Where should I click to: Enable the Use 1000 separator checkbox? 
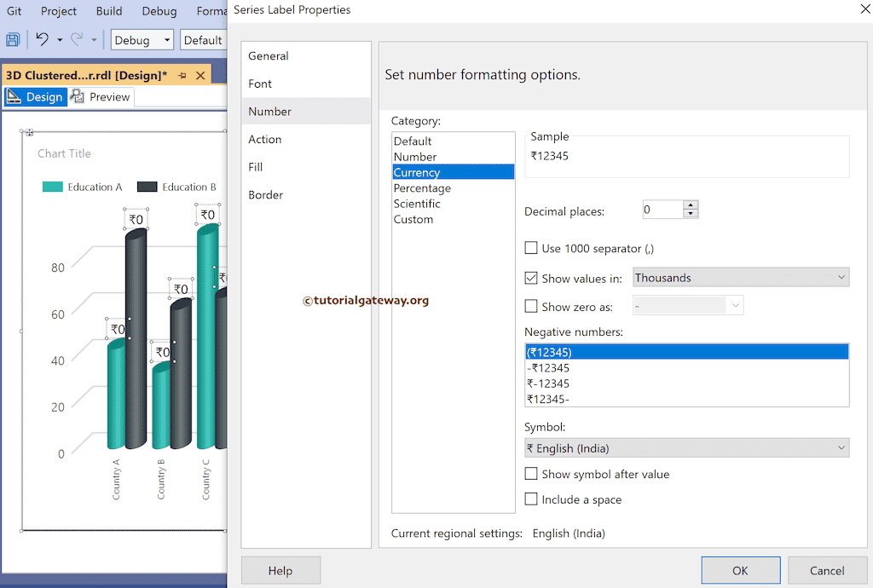tap(531, 247)
